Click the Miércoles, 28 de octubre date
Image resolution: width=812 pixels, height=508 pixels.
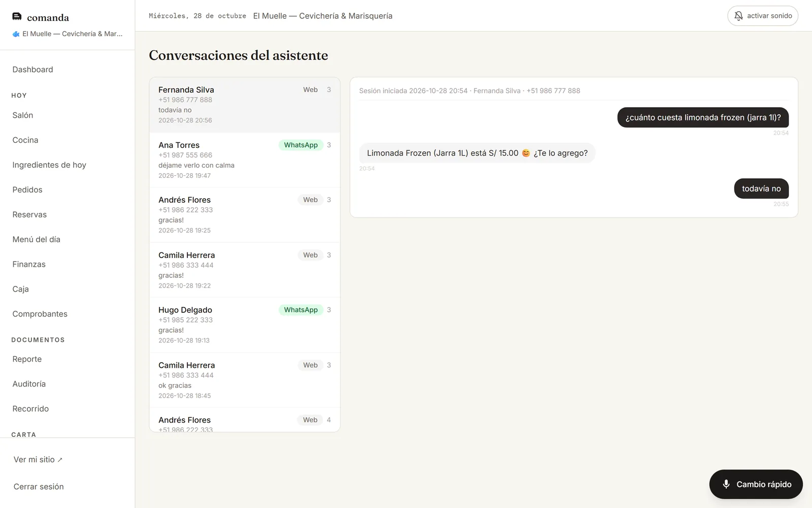coord(197,16)
